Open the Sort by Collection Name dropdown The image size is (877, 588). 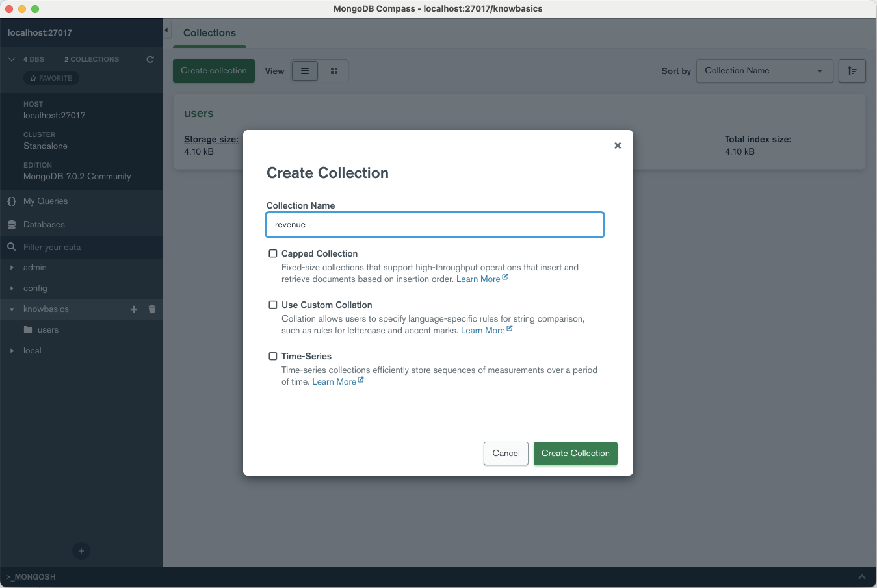coord(765,71)
